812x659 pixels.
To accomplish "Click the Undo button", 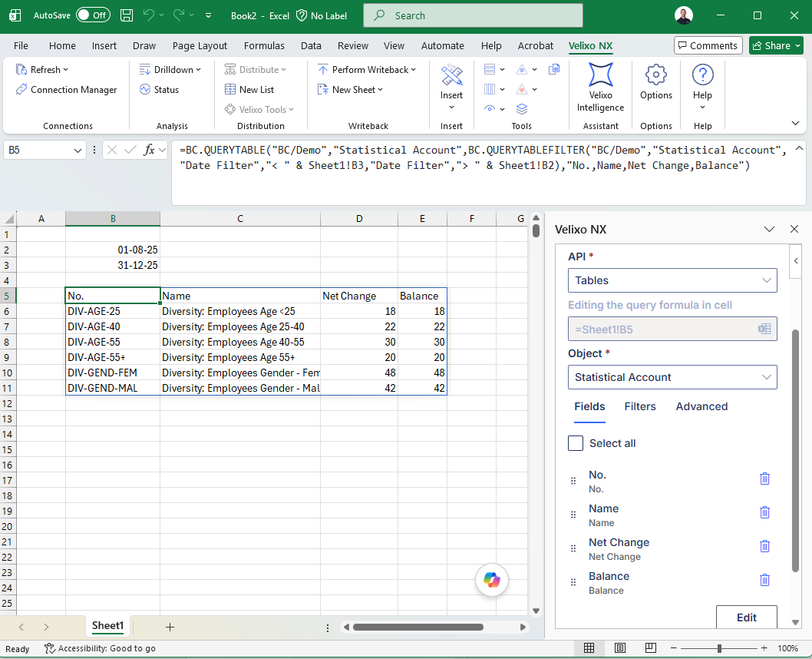I will click(x=149, y=15).
